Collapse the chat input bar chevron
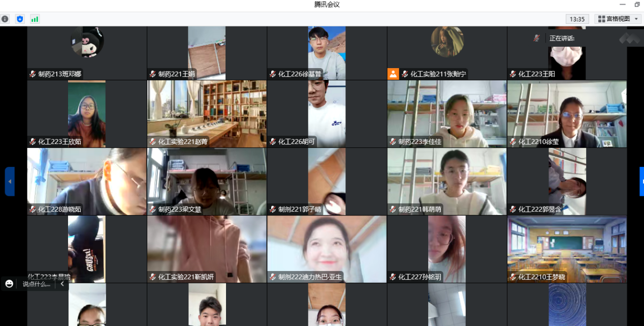 point(62,284)
